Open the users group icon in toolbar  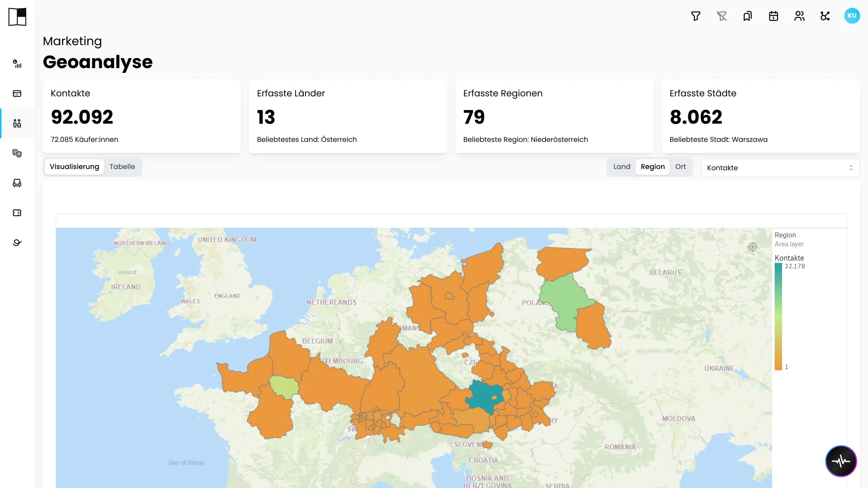(x=799, y=16)
